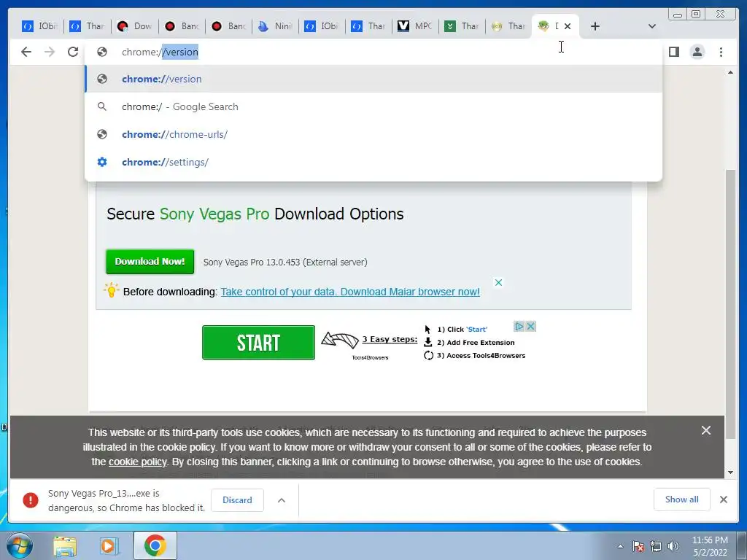Click 'Show all' downloads button

(x=682, y=499)
